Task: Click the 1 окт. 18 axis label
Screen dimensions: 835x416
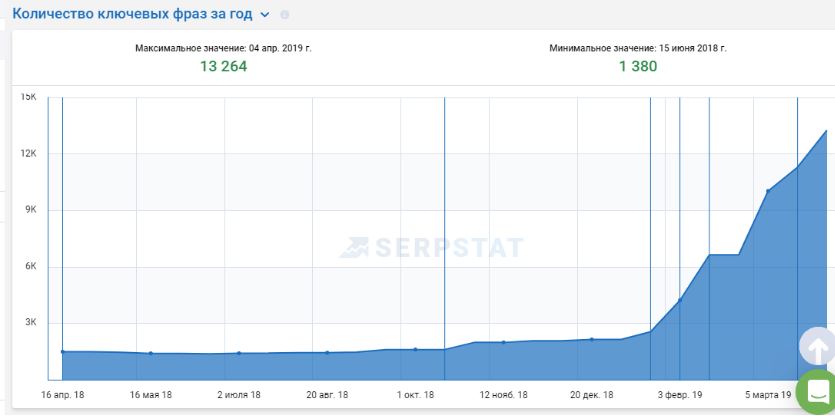Action: tap(415, 395)
